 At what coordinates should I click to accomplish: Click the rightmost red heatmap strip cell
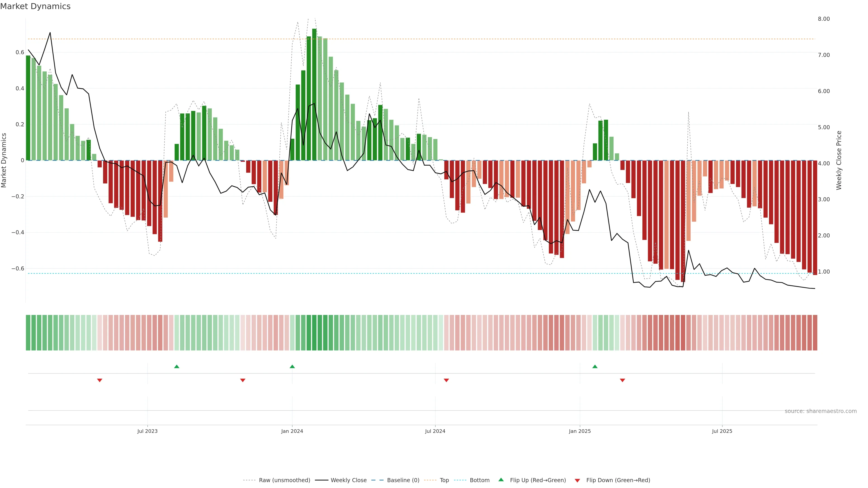tap(815, 332)
